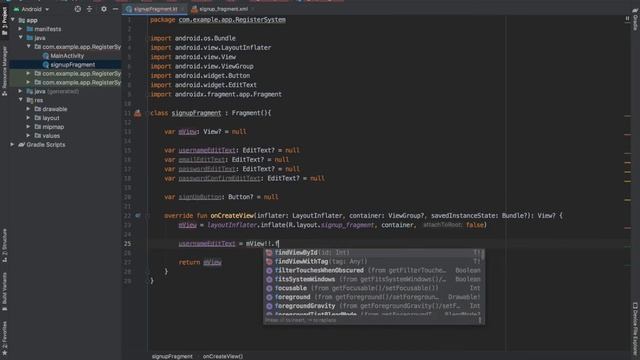Open the Build Variants side tab
This screenshot has width=640, height=360.
4,291
